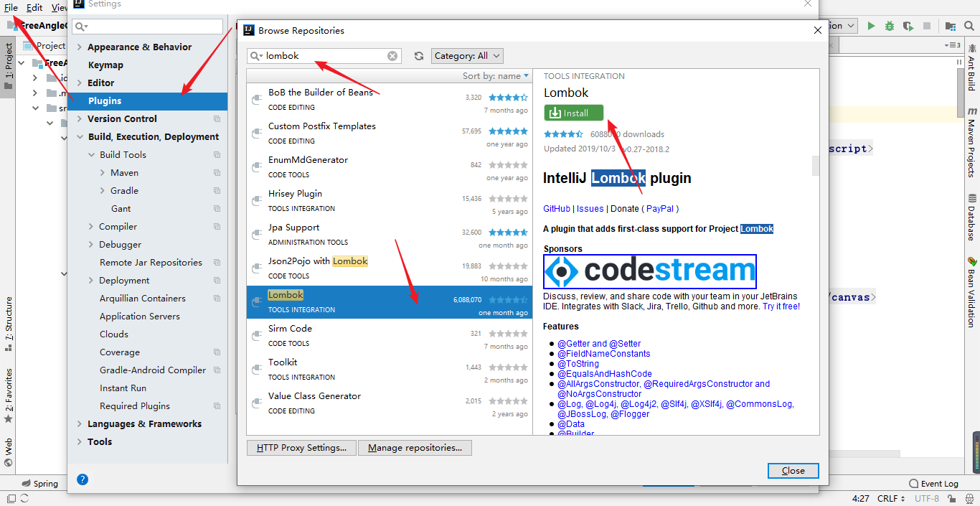Open the Spring tool window
The height and width of the screenshot is (506, 980).
pyautogui.click(x=39, y=484)
